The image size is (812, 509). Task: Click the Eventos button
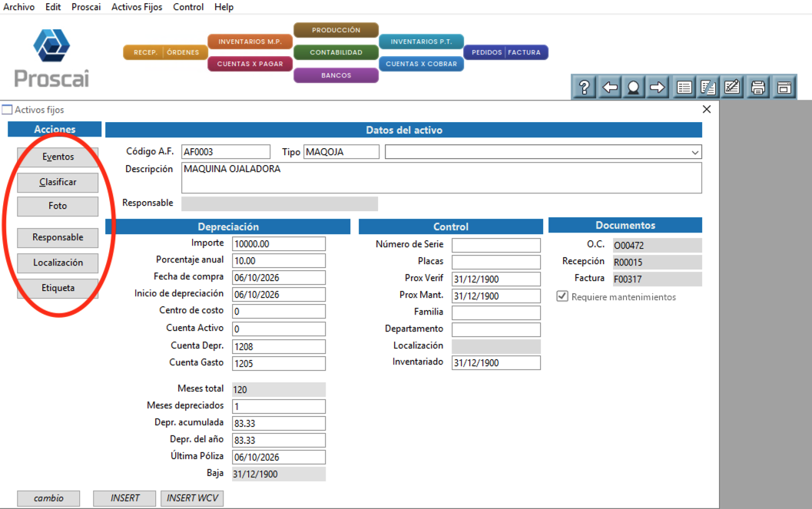[x=58, y=157]
